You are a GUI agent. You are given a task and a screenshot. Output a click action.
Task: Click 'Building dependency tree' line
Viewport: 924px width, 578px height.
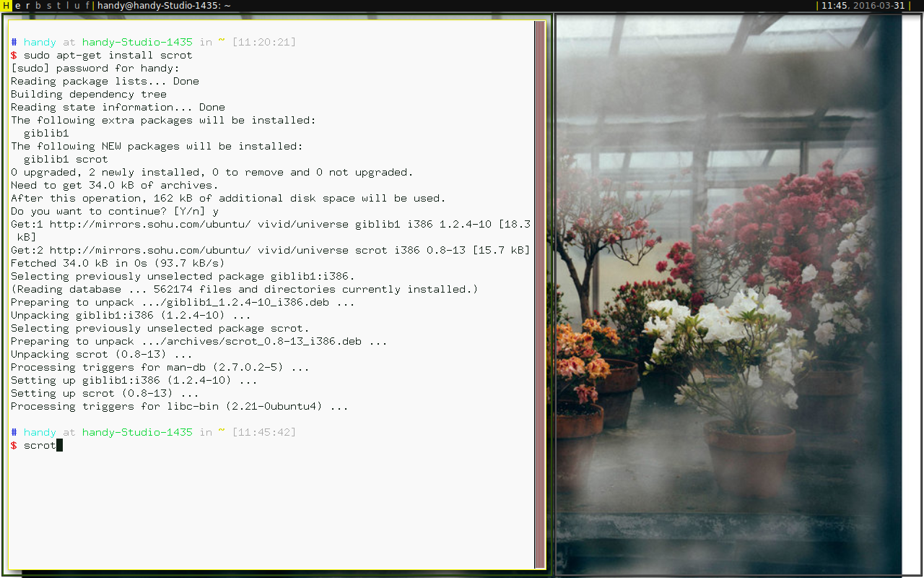click(x=89, y=95)
